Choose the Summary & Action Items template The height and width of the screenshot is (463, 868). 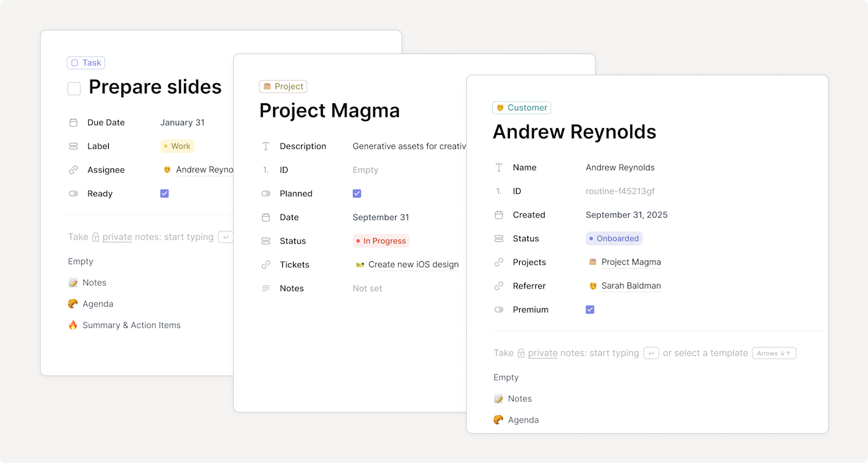124,325
